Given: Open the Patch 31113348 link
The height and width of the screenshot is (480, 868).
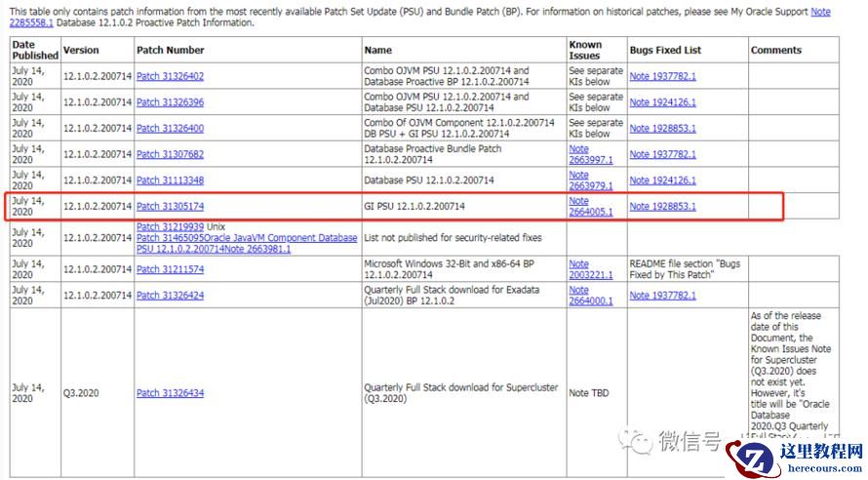Looking at the screenshot, I should point(170,180).
